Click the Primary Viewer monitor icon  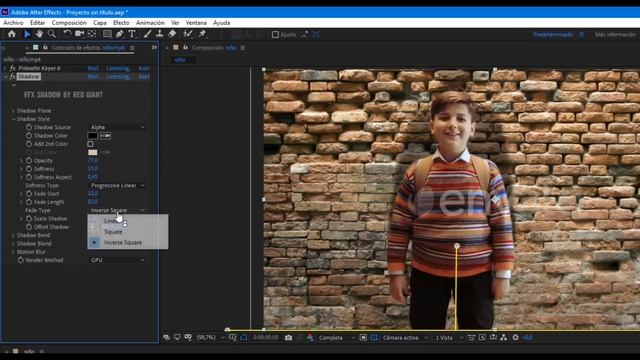177,338
